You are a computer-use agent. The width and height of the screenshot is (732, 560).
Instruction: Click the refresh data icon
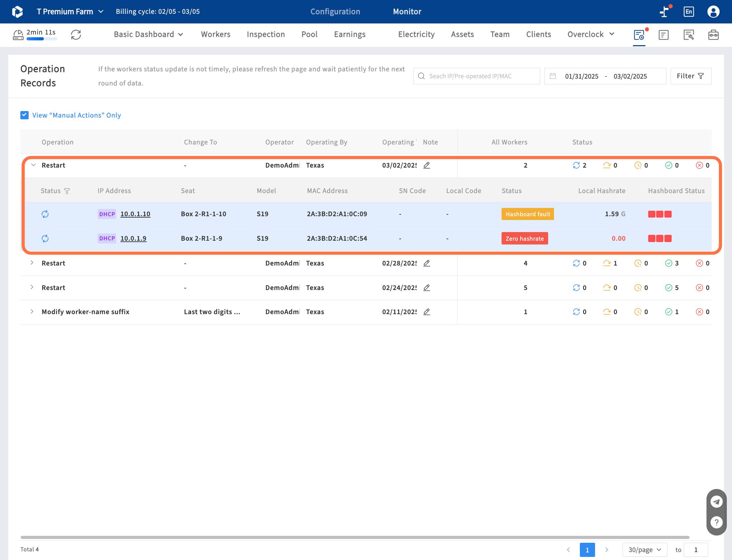pos(76,34)
